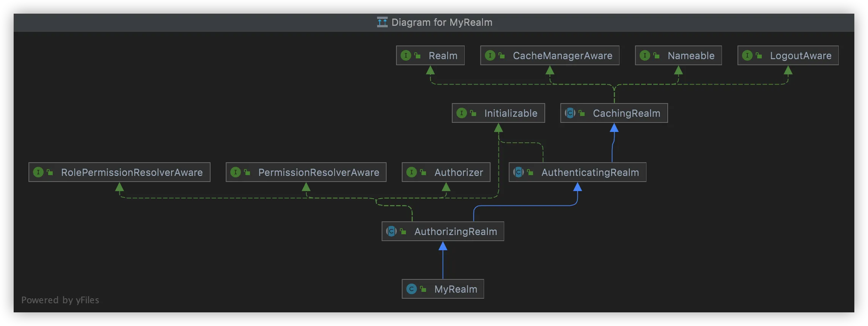Click the MyRealm node label

(x=456, y=289)
